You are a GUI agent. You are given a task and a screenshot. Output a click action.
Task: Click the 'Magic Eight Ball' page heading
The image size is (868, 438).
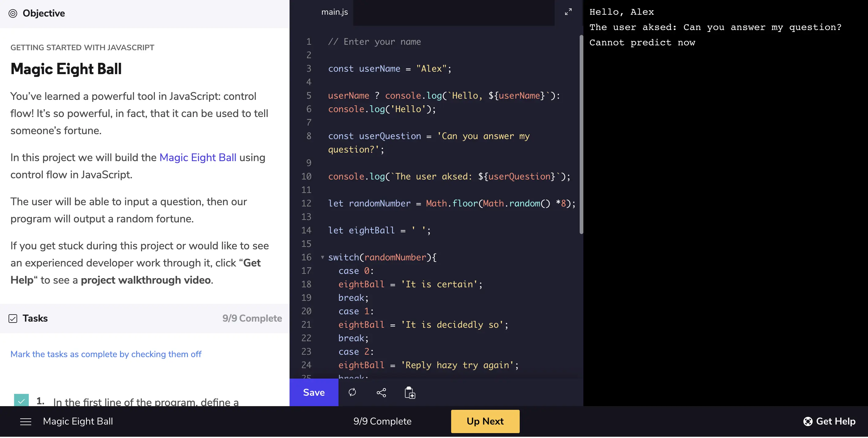pos(66,69)
